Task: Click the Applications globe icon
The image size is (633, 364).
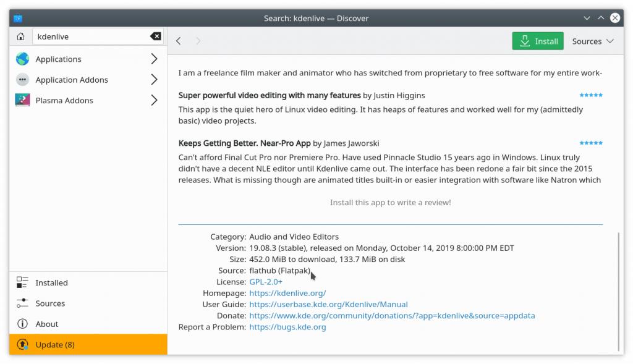Action: click(x=22, y=59)
